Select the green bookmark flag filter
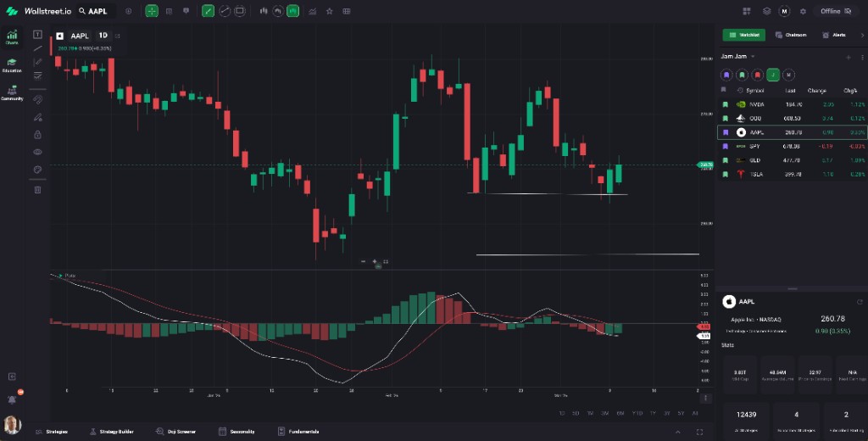Viewport: 868px width, 441px height. [742, 75]
